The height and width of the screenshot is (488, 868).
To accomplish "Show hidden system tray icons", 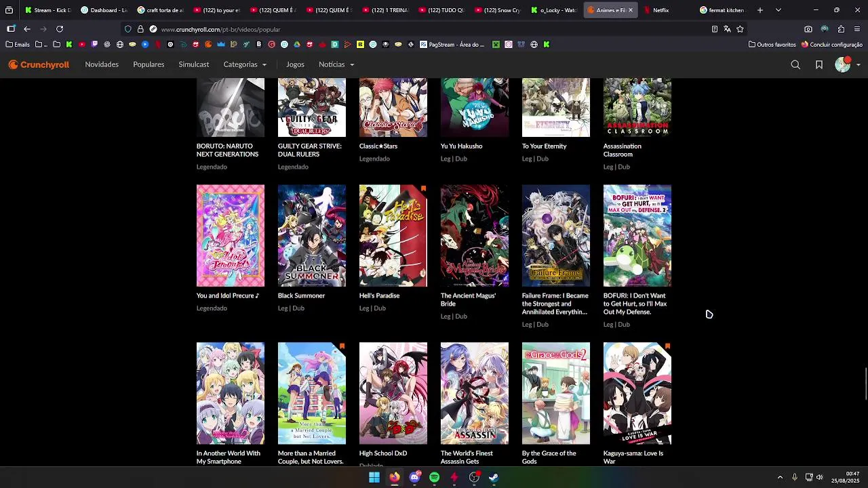I will tap(780, 477).
